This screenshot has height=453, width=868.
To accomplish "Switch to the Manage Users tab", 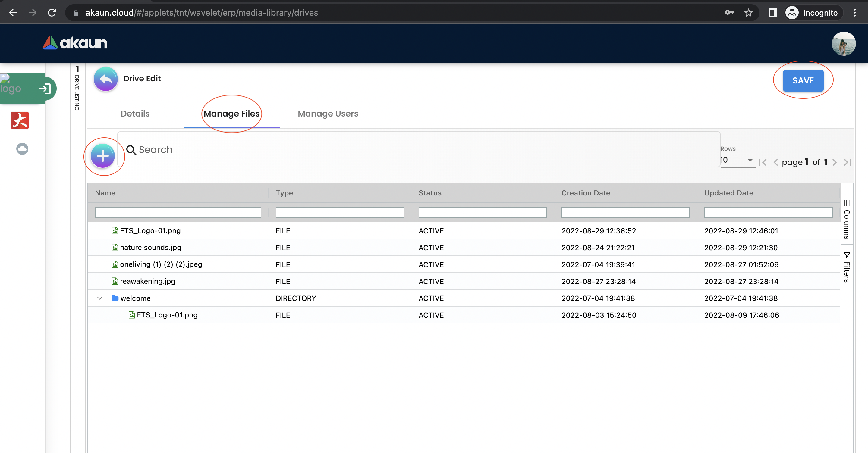I will coord(328,114).
